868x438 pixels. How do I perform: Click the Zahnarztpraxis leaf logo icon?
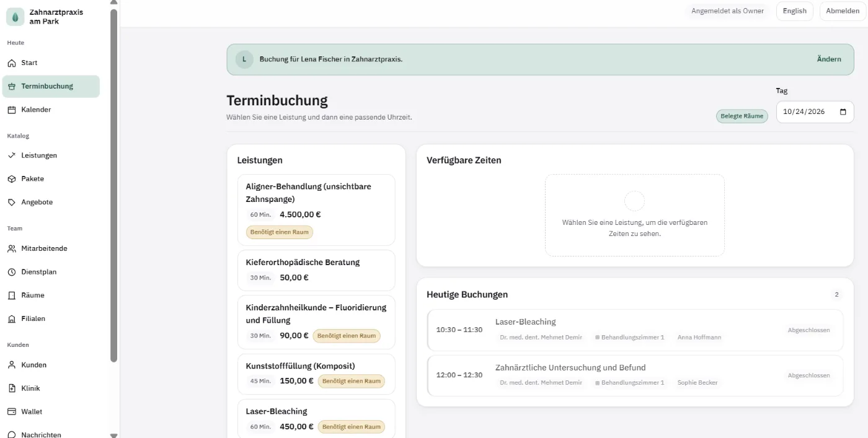(x=15, y=17)
